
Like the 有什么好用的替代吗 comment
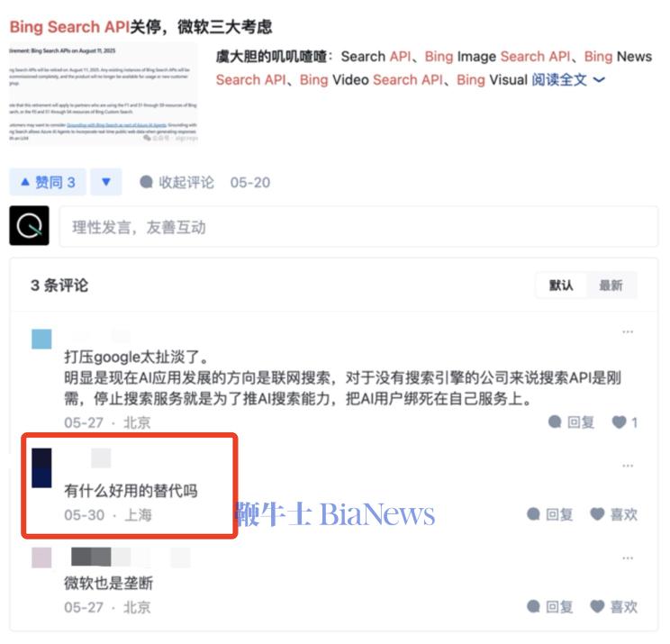coord(613,514)
